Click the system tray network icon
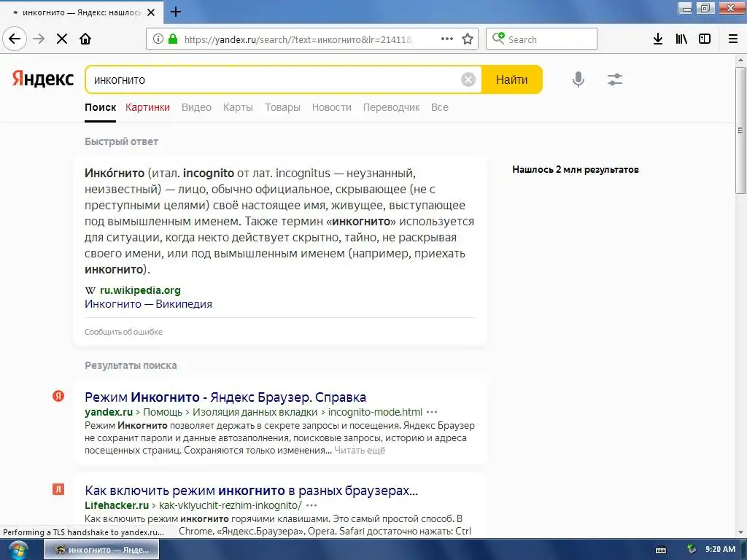The height and width of the screenshot is (560, 747). click(692, 550)
